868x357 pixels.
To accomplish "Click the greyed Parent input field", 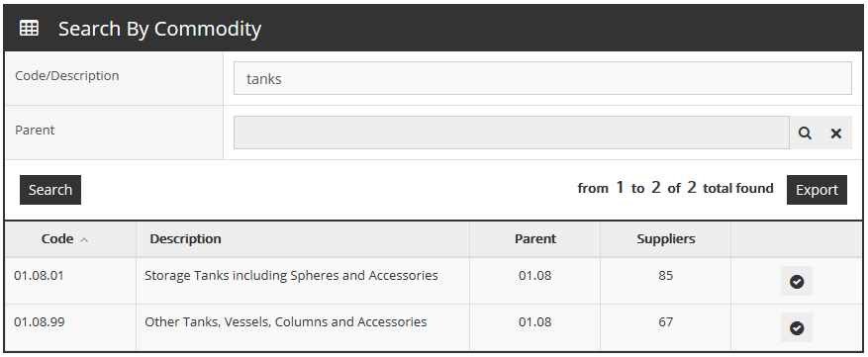I will coord(512,133).
